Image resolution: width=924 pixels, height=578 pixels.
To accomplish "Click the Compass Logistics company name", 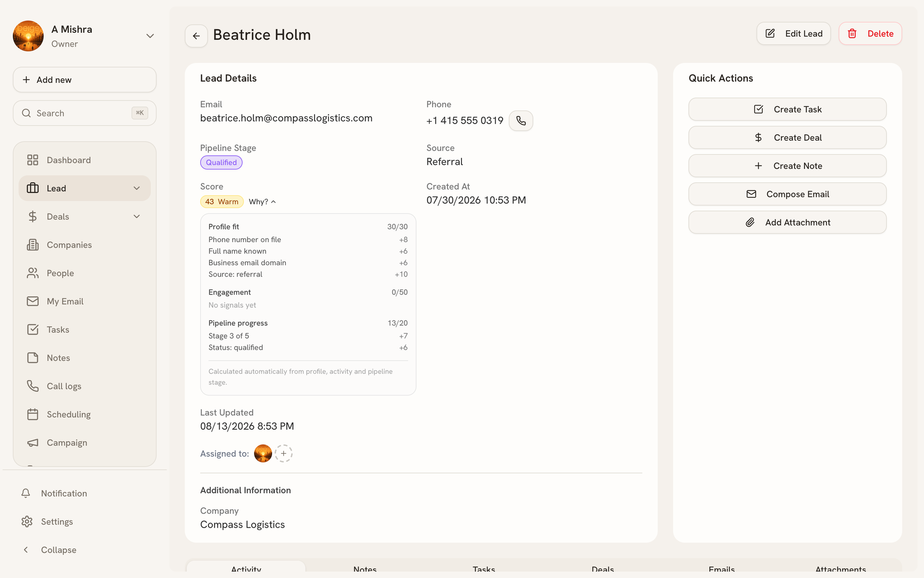I will (x=242, y=525).
